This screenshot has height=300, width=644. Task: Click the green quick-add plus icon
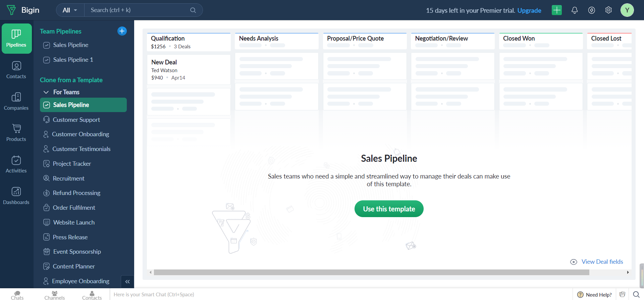click(557, 10)
